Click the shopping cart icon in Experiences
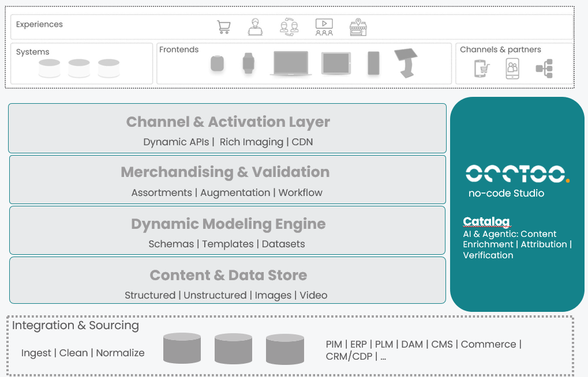Viewport: 588px width, 377px height. [224, 27]
